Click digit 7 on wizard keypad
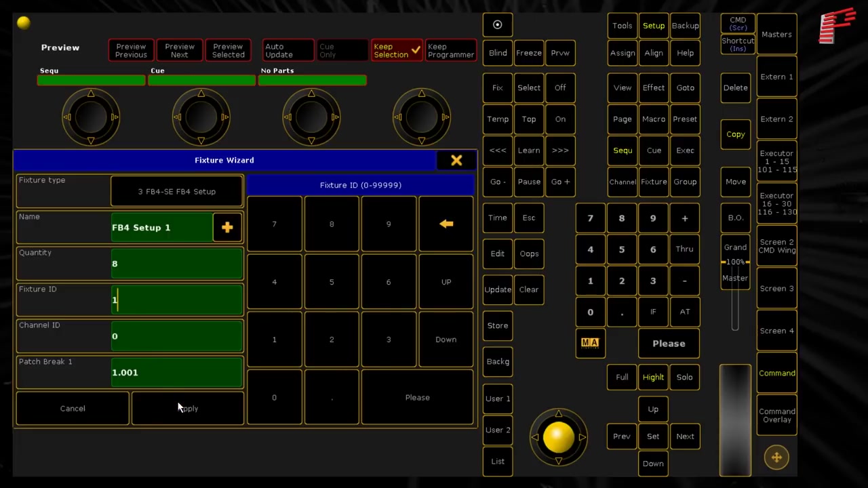 click(274, 224)
